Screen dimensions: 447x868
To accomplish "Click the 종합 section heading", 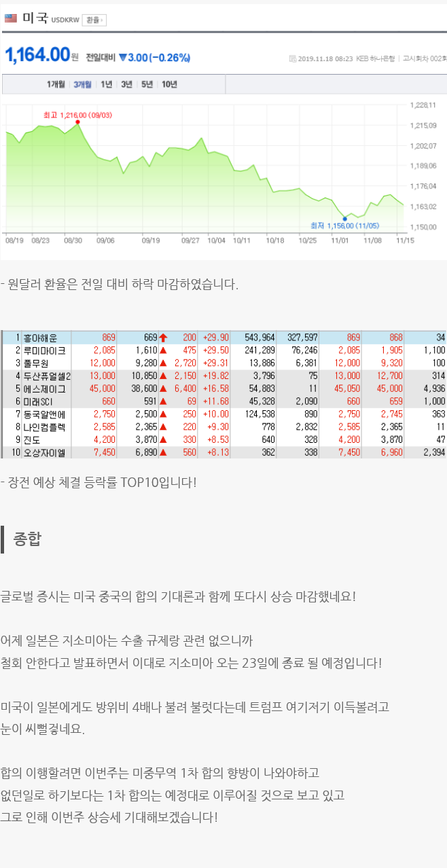I will pos(26,539).
